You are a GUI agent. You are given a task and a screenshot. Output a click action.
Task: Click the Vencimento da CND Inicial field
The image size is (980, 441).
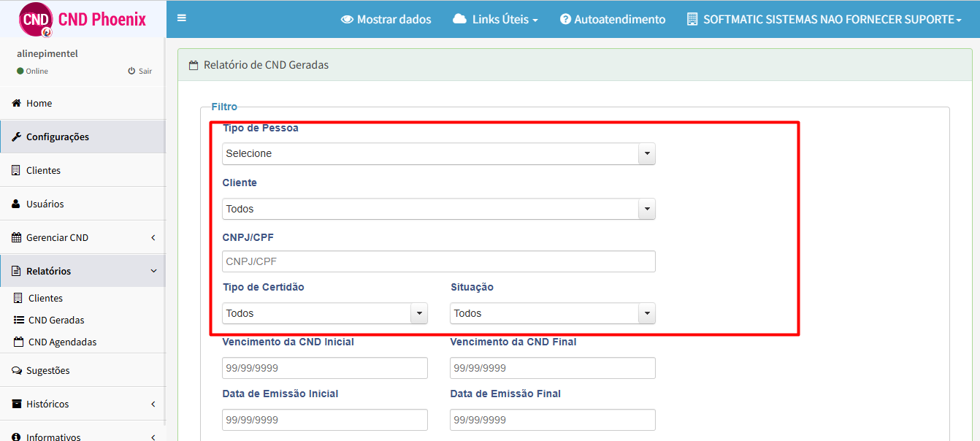(325, 368)
